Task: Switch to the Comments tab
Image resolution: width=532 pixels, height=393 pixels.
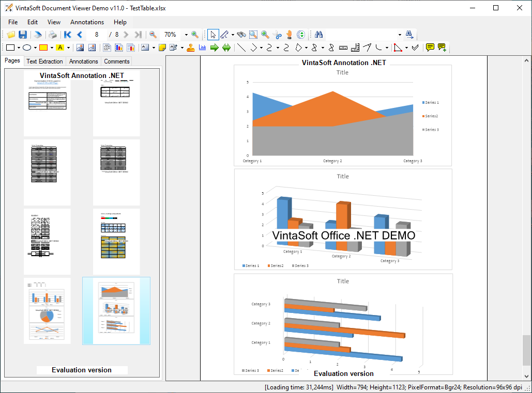Action: point(117,61)
